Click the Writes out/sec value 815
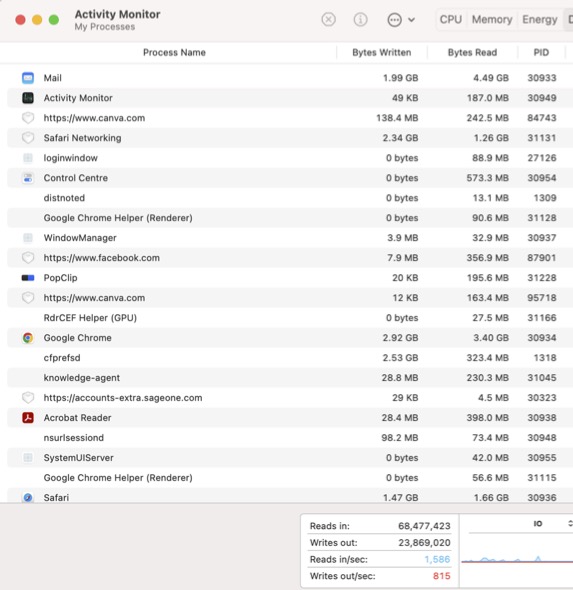Screen dimensions: 573x590 (x=442, y=576)
